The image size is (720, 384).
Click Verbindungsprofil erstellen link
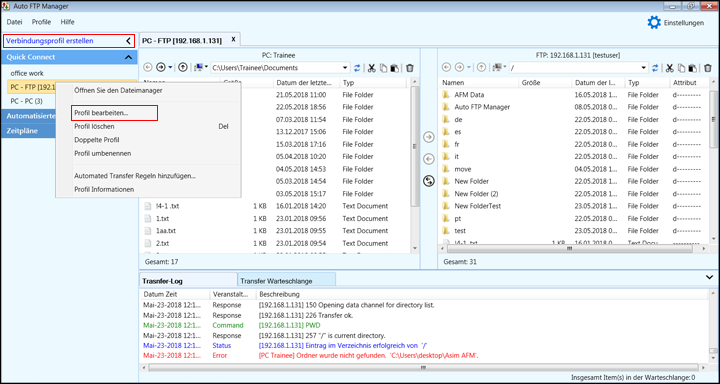[50, 41]
